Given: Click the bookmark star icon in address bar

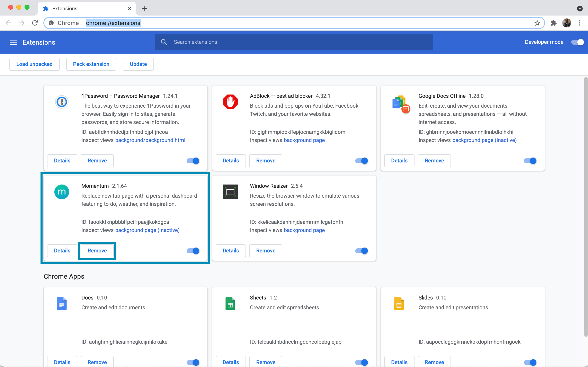Looking at the screenshot, I should (537, 23).
